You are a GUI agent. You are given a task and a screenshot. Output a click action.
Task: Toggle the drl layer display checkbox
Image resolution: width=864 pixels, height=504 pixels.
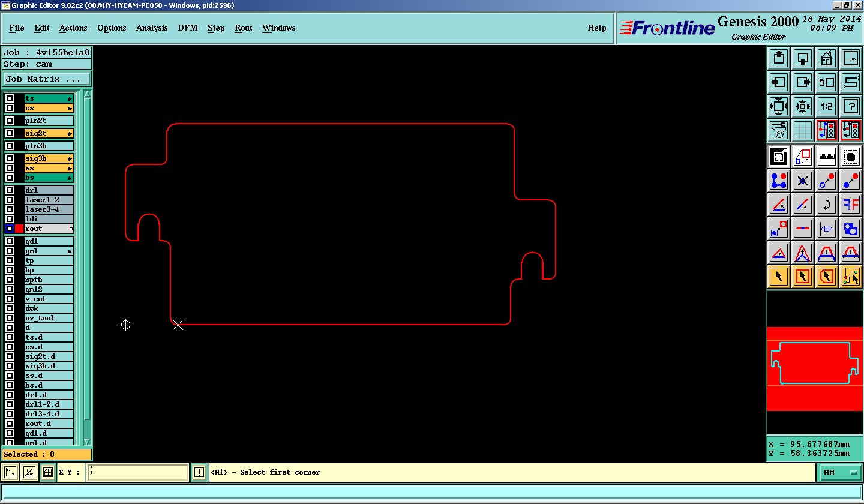[10, 190]
